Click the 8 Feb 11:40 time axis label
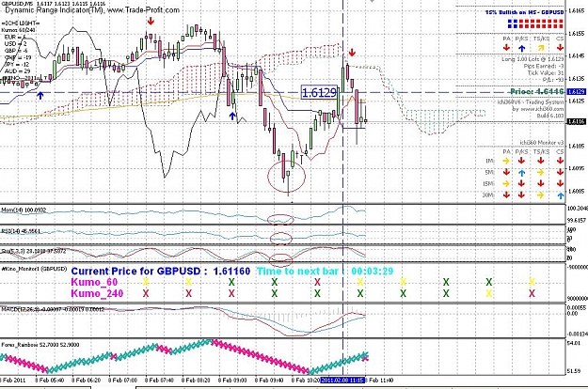588x389 pixels. click(x=379, y=380)
